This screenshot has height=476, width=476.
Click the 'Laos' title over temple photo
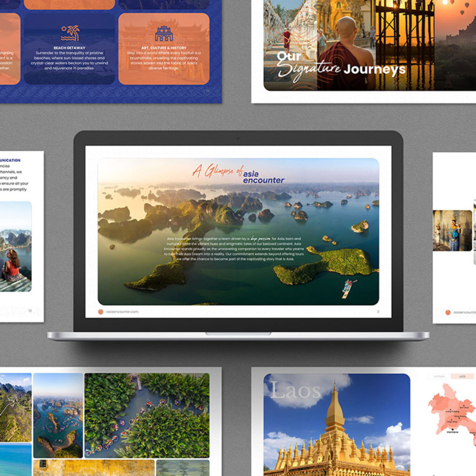(295, 391)
